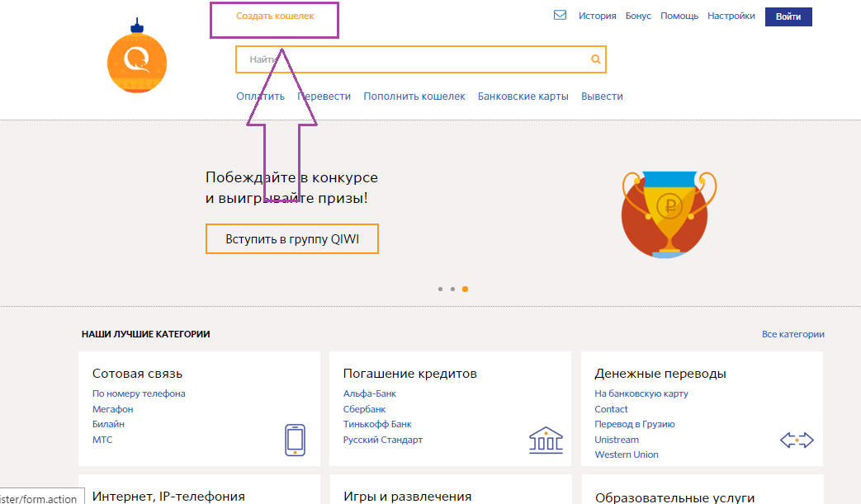Click the search magnifier icon
861x504 pixels.
[x=596, y=59]
